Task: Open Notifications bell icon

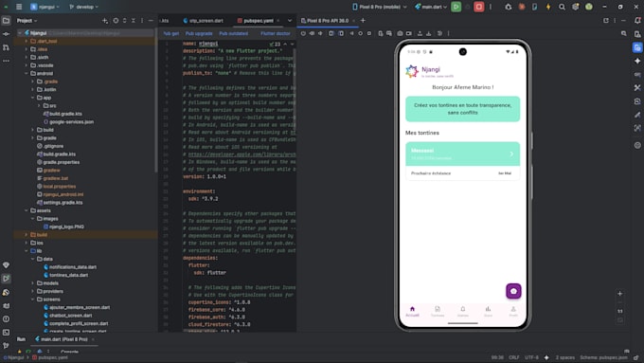Action: click(x=637, y=21)
